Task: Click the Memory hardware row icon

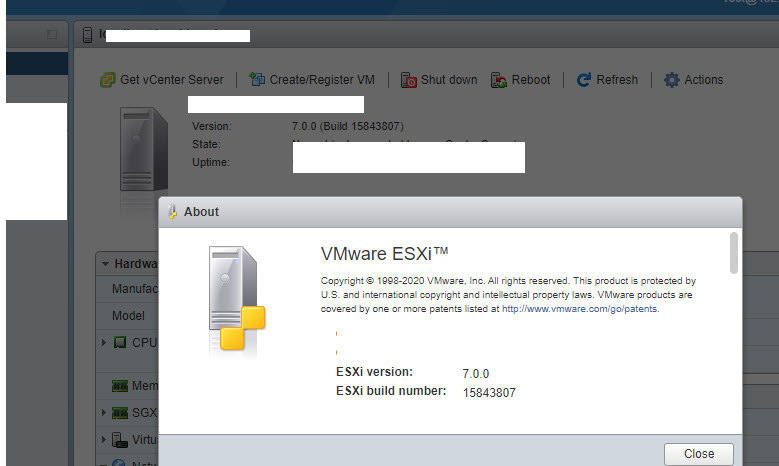Action: point(119,386)
